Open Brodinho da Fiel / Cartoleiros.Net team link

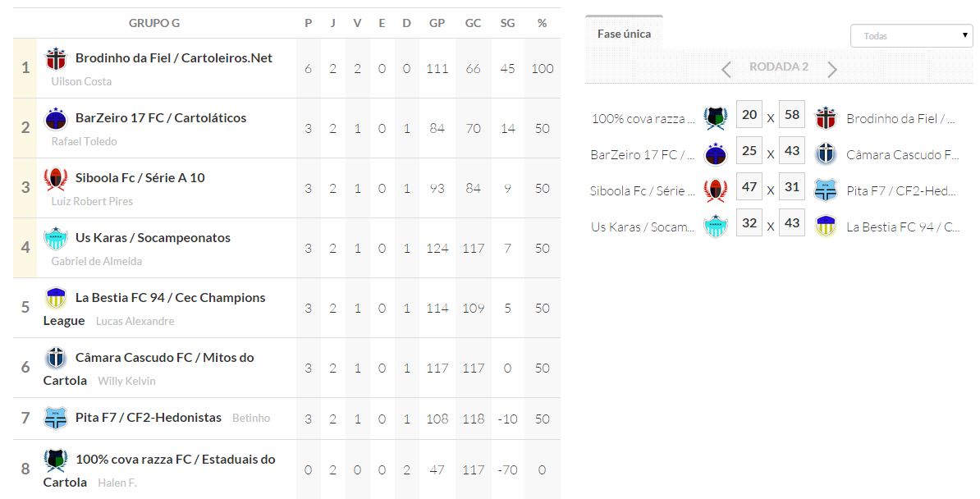173,58
